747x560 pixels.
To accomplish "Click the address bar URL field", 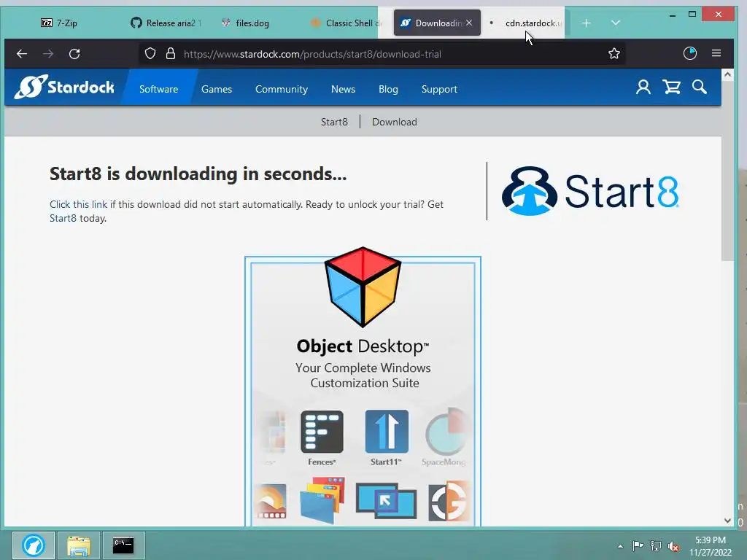I will 381,54.
